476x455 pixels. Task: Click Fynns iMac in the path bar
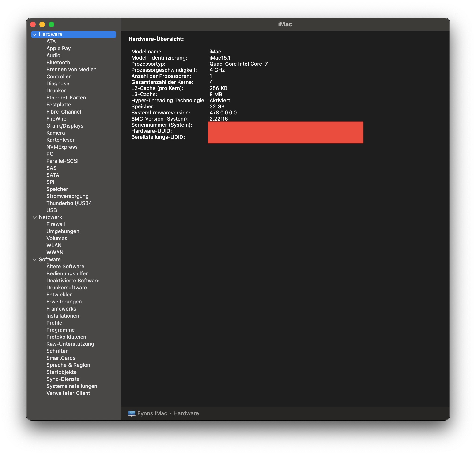pos(152,413)
